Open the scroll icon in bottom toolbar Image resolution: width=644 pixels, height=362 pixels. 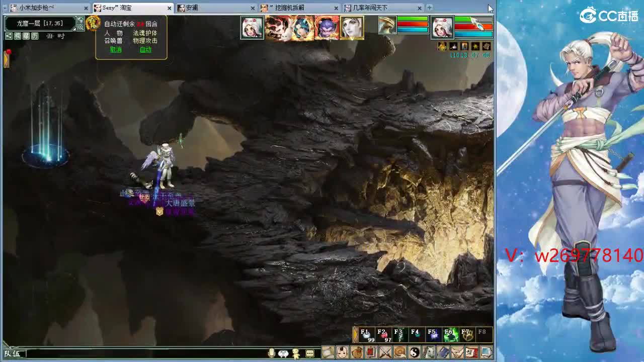click(x=328, y=352)
